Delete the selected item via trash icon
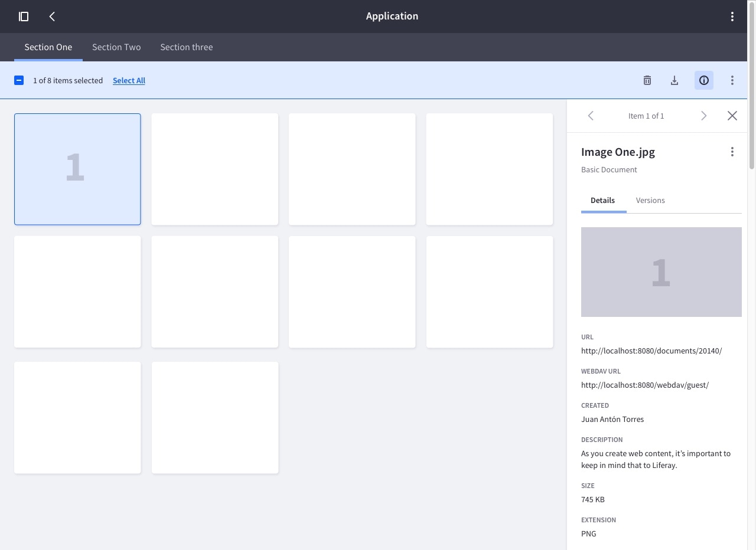756x550 pixels. click(x=647, y=80)
